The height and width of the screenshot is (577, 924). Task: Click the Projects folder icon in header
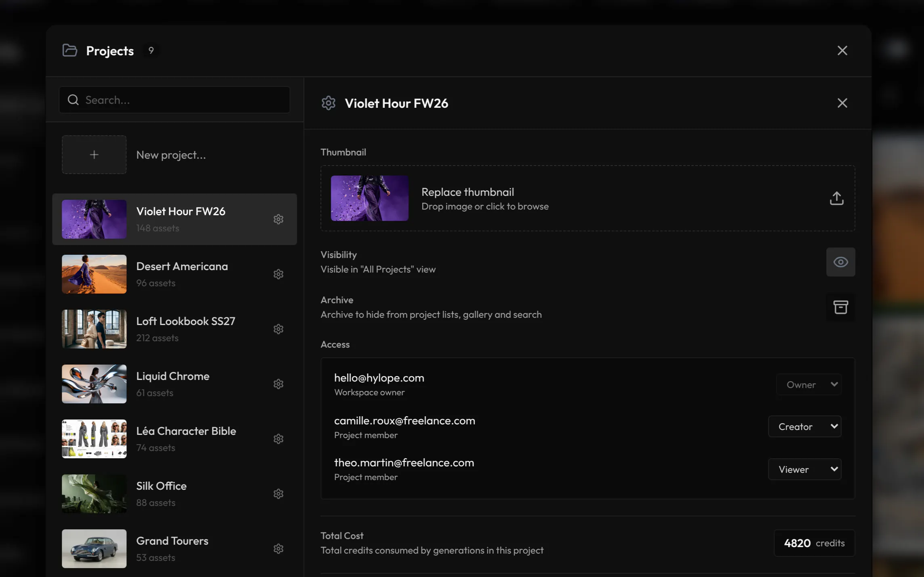pos(70,50)
